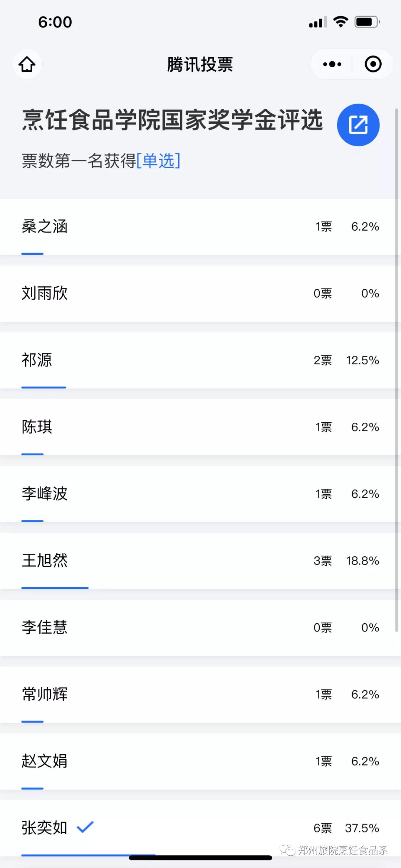
Task: Click the page scrollbar on the right
Action: coord(396,371)
